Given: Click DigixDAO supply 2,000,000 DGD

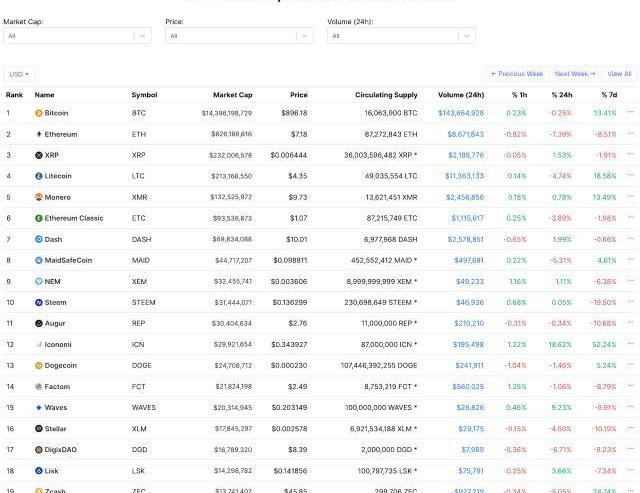Looking at the screenshot, I should tap(389, 450).
